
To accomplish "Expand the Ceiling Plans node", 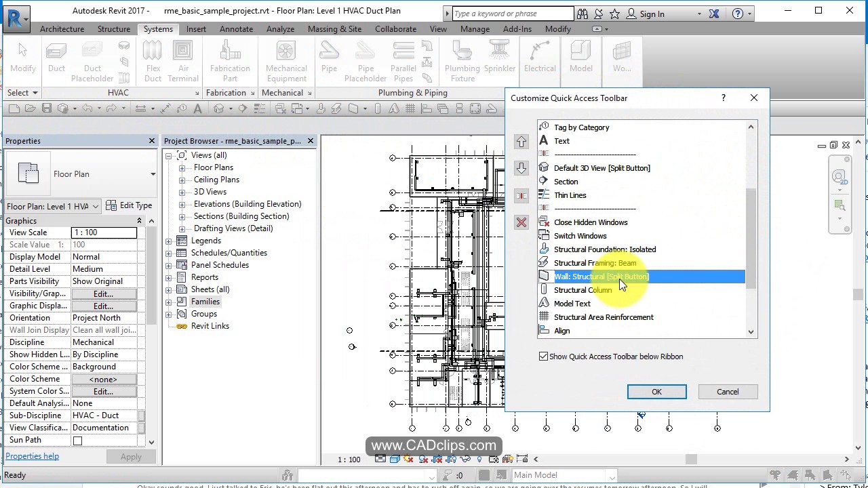I will tap(182, 180).
